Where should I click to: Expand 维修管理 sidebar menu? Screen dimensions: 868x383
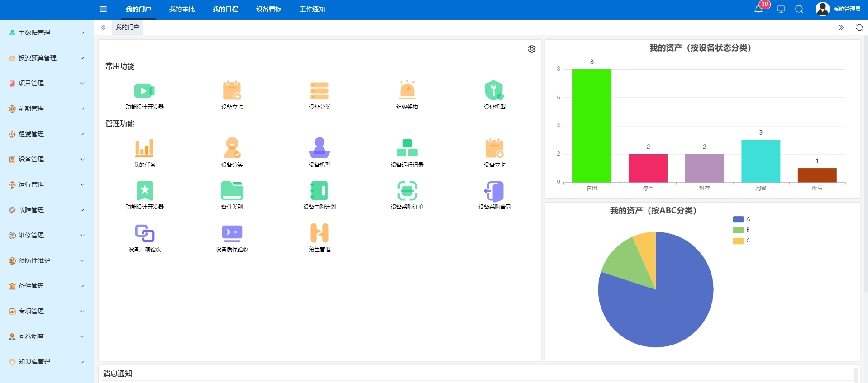[47, 235]
